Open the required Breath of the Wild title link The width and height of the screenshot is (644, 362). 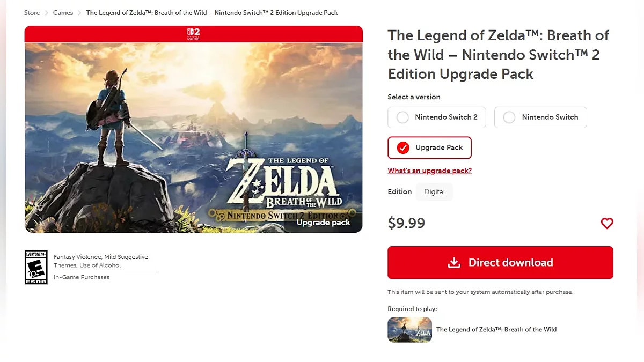(x=496, y=330)
